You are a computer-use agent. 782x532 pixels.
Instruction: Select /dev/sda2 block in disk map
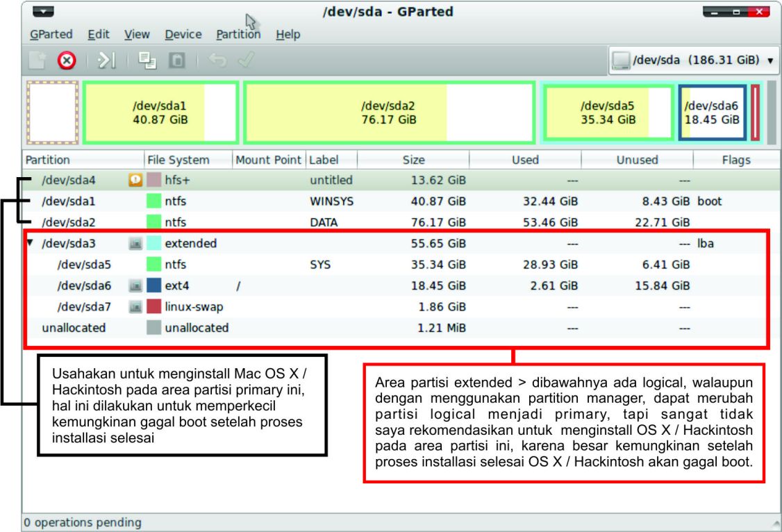pos(389,113)
